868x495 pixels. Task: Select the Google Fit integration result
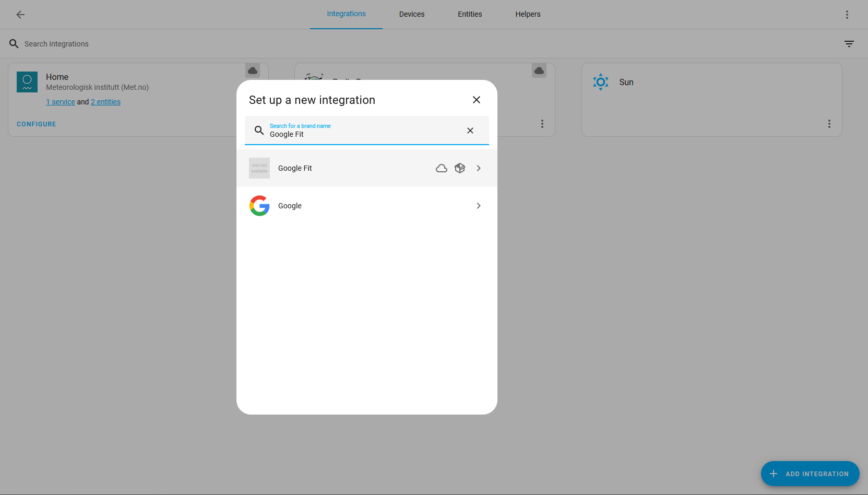pyautogui.click(x=367, y=168)
